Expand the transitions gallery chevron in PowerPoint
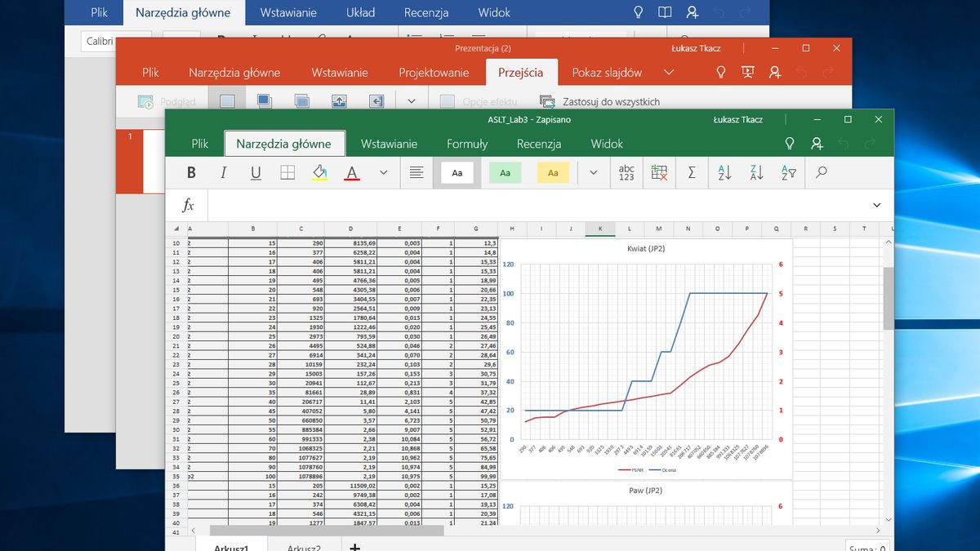The height and width of the screenshot is (551, 980). 412,101
